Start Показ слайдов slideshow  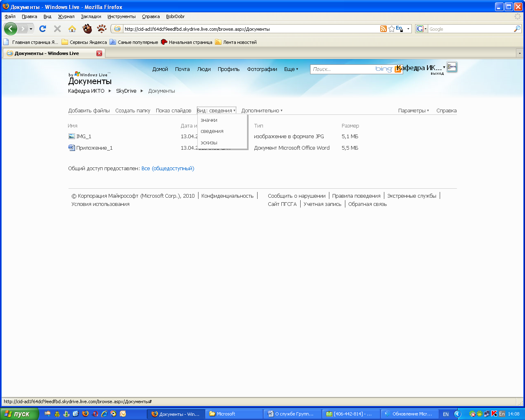(x=173, y=111)
